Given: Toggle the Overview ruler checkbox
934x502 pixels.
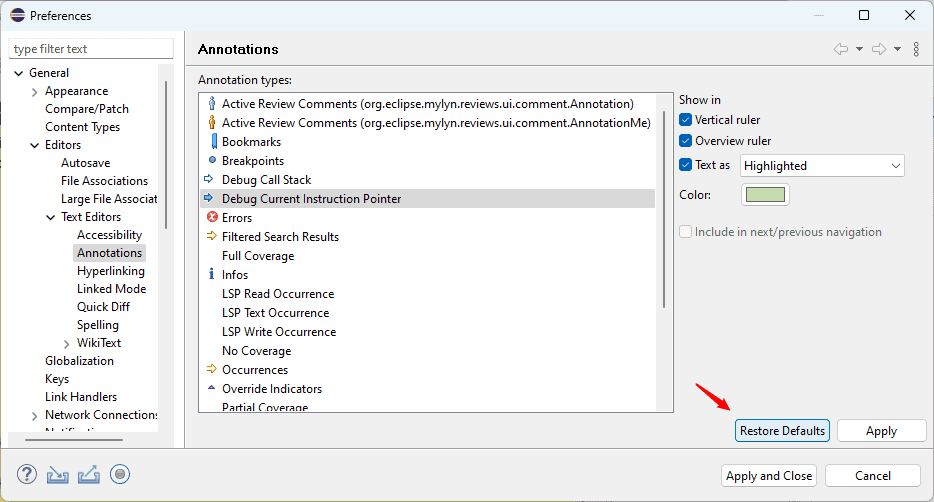Looking at the screenshot, I should pos(686,141).
